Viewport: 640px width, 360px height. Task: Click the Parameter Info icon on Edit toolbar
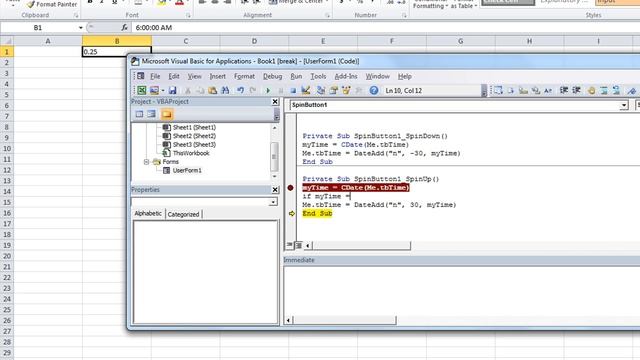pyautogui.click(x=536, y=90)
